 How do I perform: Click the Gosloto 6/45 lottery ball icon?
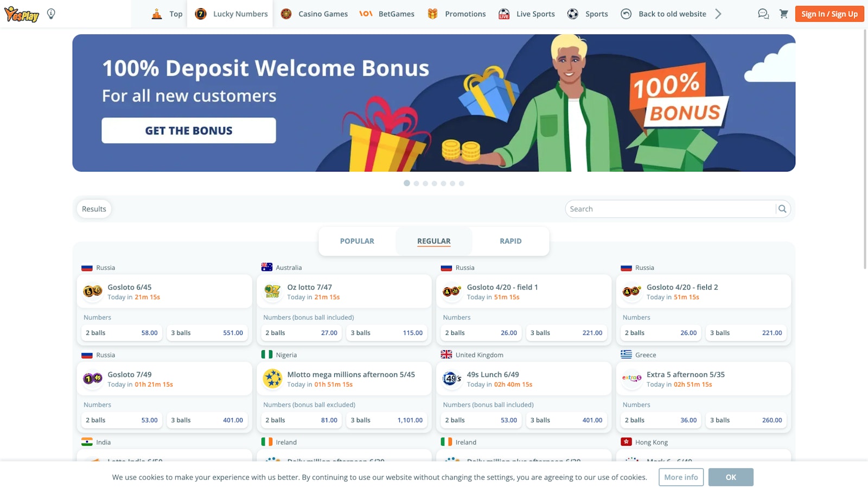[93, 292]
